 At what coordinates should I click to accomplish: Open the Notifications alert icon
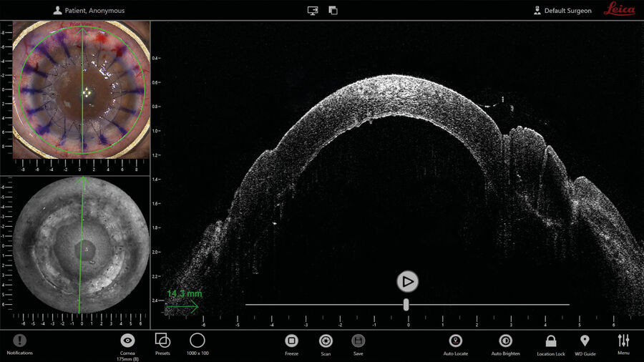coord(20,341)
